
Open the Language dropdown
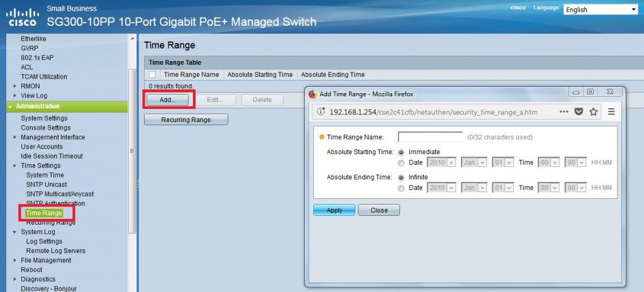click(x=601, y=9)
